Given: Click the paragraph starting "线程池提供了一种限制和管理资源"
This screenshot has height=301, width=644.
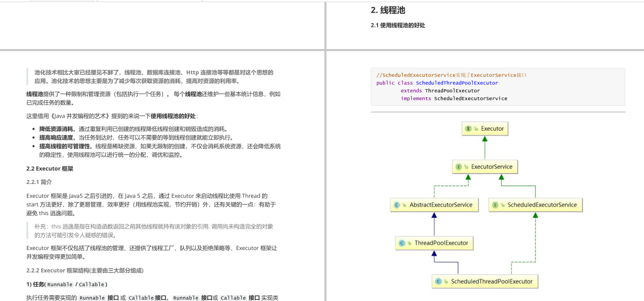Looking at the screenshot, I should [153, 98].
